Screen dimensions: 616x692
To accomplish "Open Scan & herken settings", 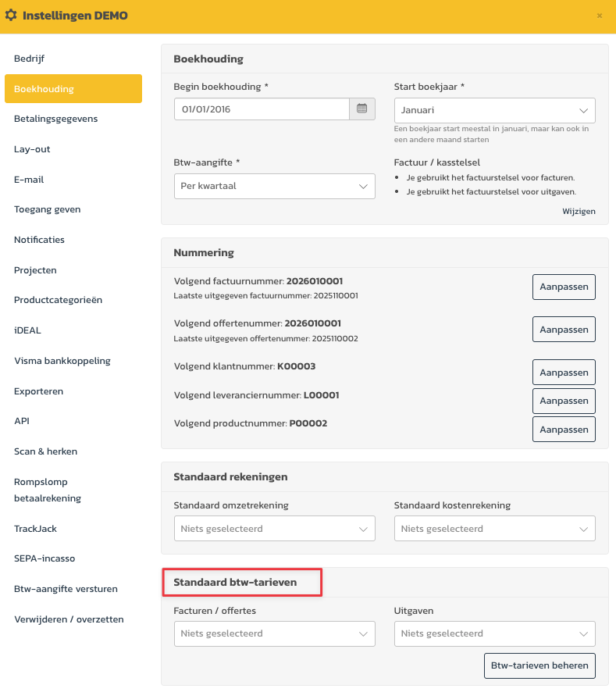I will tap(45, 451).
